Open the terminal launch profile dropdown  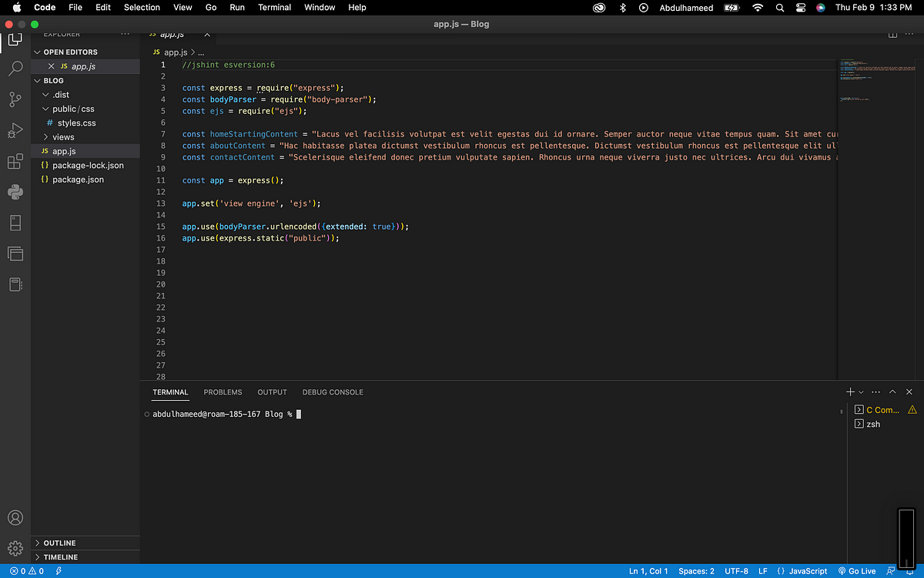click(x=861, y=392)
